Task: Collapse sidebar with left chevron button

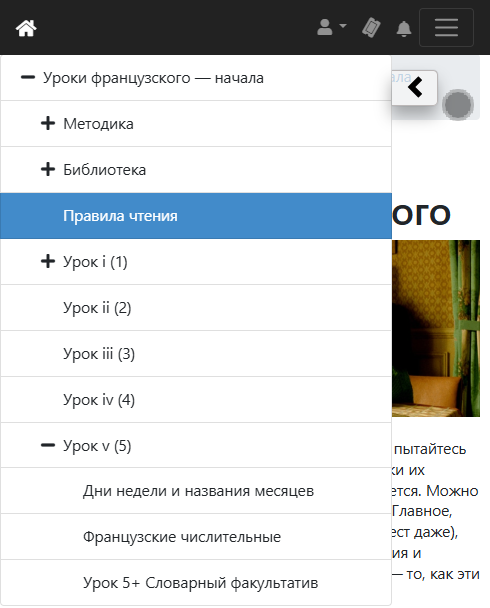Action: click(x=415, y=87)
